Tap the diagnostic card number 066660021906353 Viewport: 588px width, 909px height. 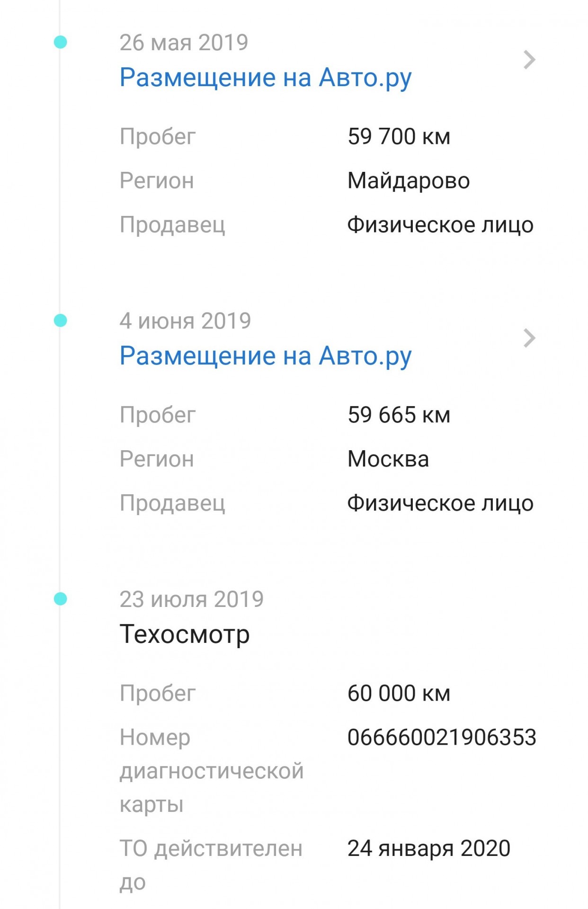442,737
